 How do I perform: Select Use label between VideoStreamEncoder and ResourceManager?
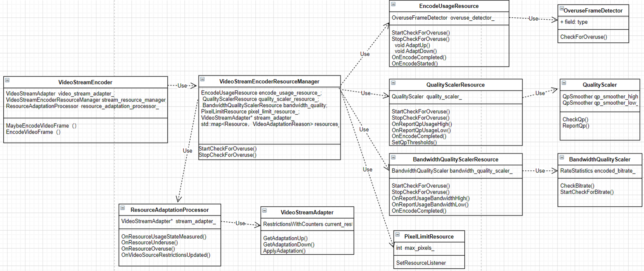(x=182, y=86)
